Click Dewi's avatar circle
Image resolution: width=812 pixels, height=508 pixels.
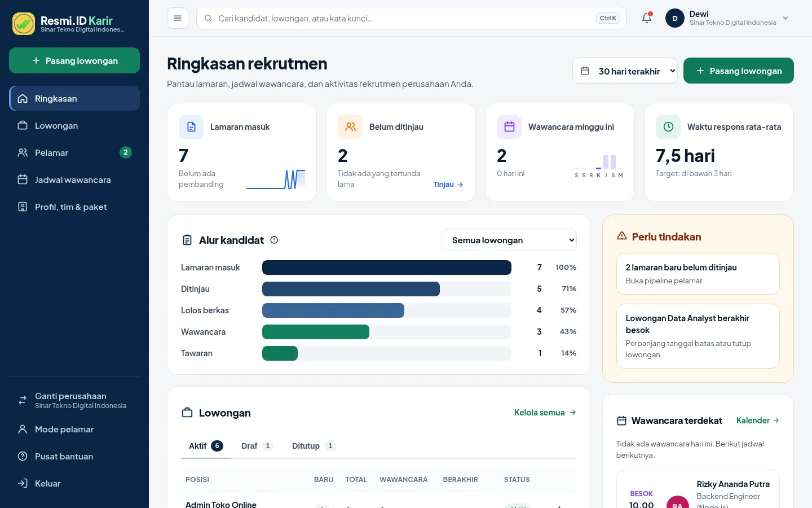point(675,18)
